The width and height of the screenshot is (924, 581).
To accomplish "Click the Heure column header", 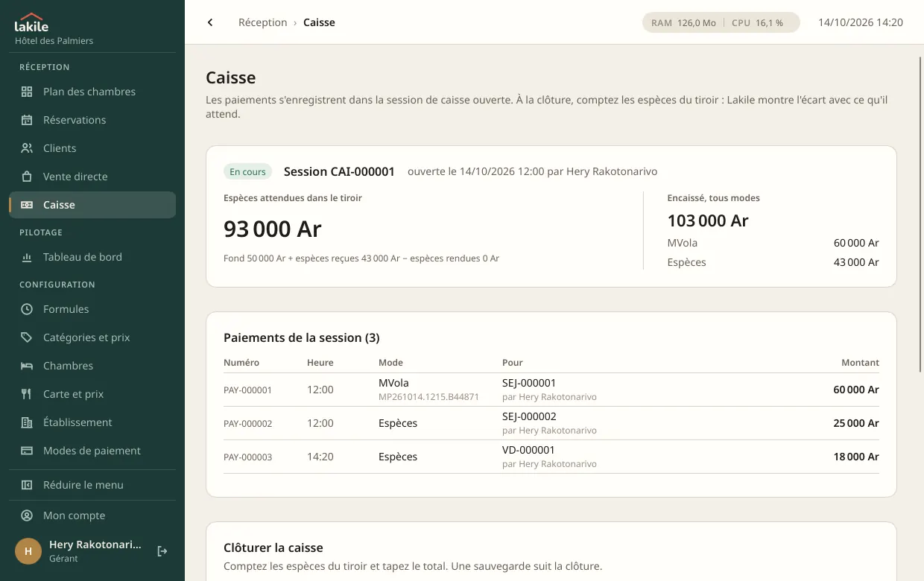I will [320, 363].
